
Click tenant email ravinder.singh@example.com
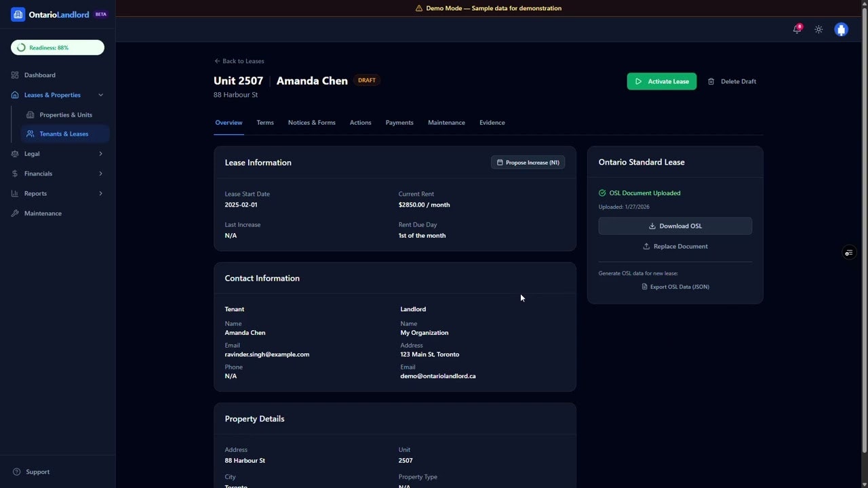coord(267,354)
